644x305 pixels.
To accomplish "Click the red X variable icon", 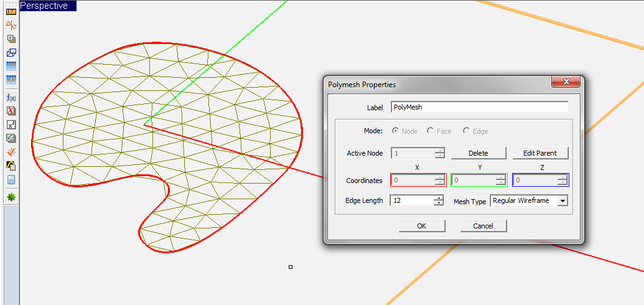I will [x=11, y=111].
